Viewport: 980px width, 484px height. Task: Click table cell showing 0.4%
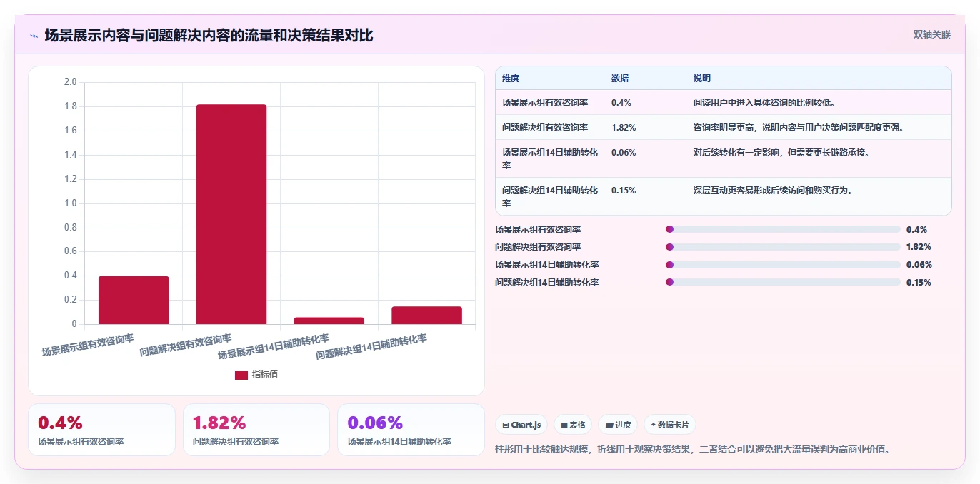[621, 103]
